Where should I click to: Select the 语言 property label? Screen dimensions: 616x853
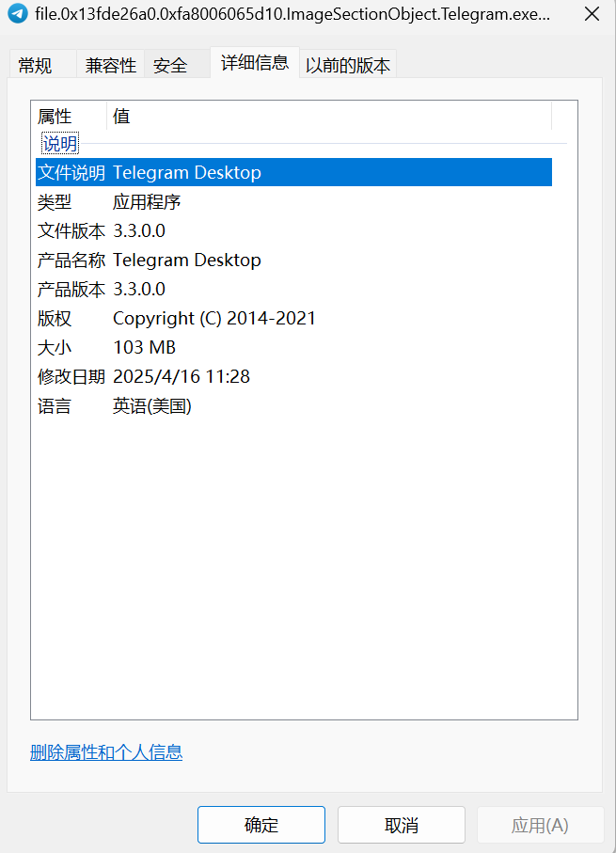coord(55,406)
